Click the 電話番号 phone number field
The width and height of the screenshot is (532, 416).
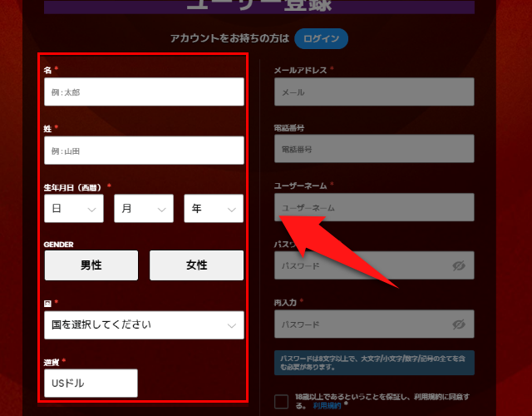coord(374,149)
